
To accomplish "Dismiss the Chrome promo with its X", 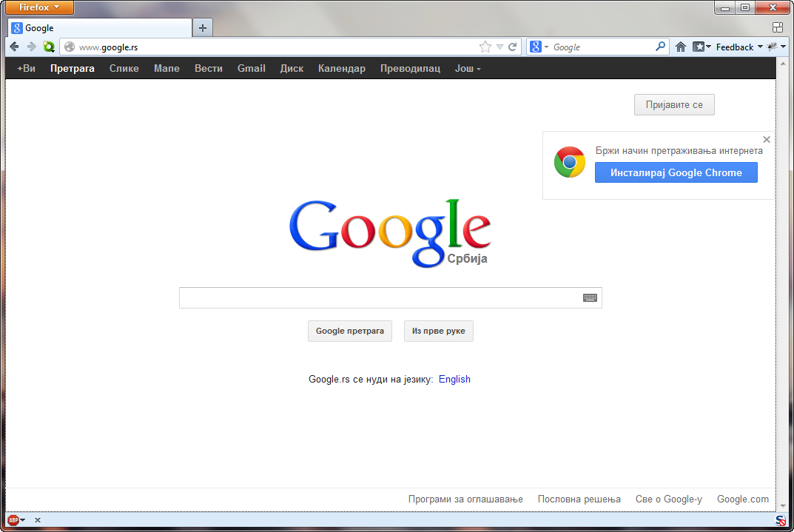I will 767,139.
